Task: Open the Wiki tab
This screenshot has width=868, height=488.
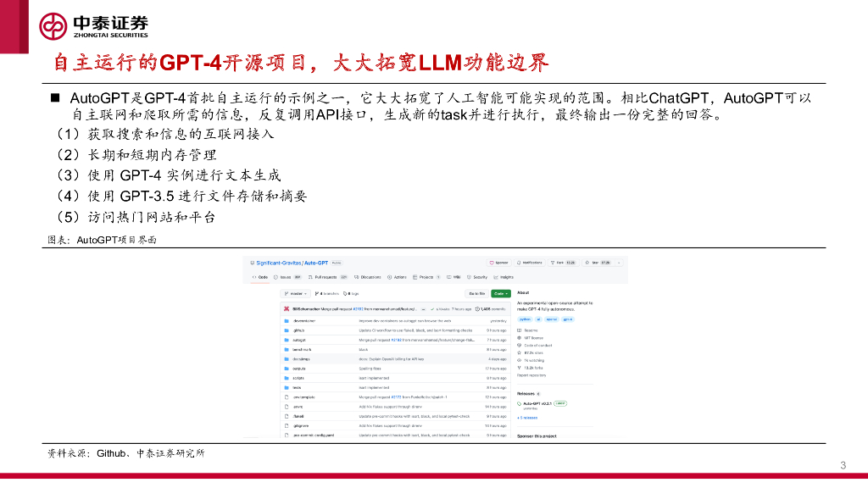Action: pos(453,277)
